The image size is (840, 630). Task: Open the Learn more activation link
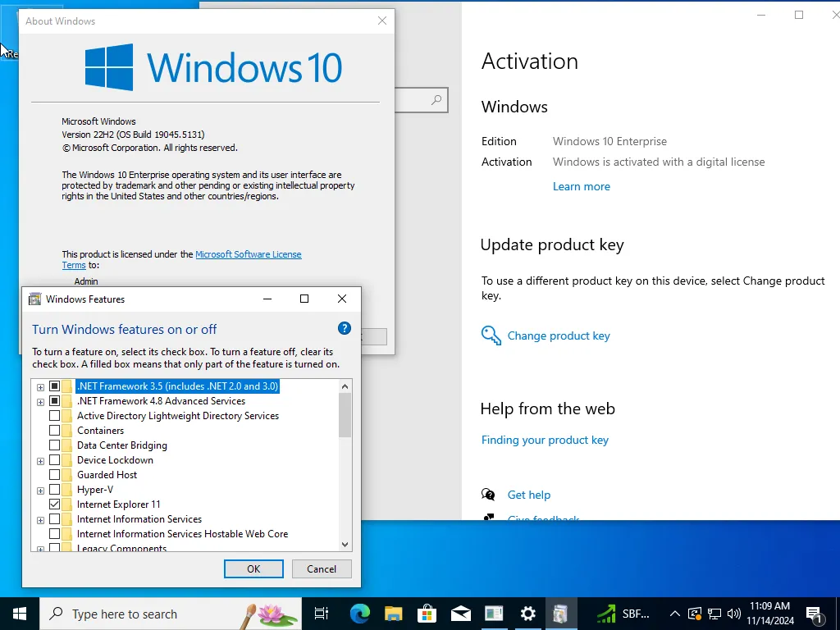[582, 186]
